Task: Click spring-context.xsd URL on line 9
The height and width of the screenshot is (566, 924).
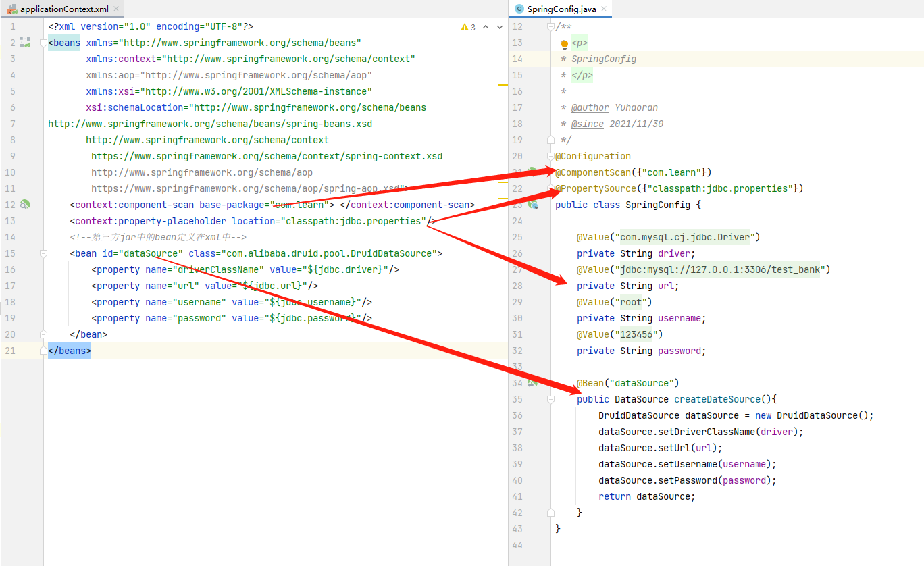Action: coord(267,156)
